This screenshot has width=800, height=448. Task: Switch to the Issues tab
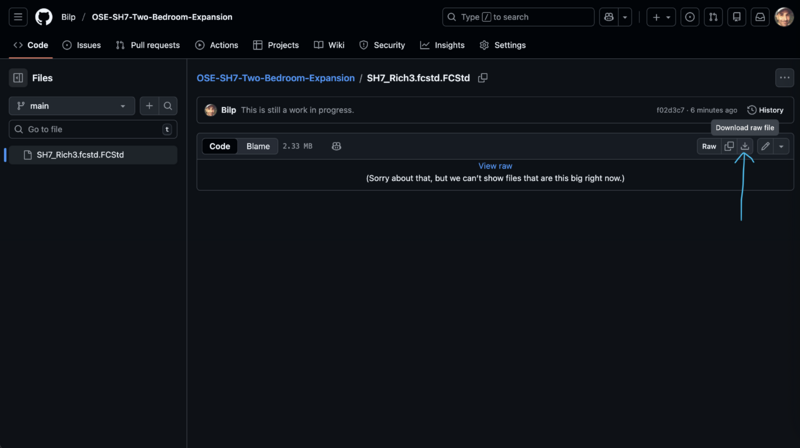point(82,45)
